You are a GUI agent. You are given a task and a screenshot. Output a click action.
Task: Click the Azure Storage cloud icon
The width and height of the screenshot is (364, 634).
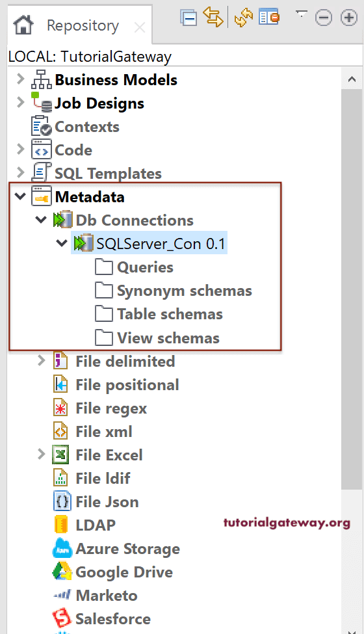[62, 548]
